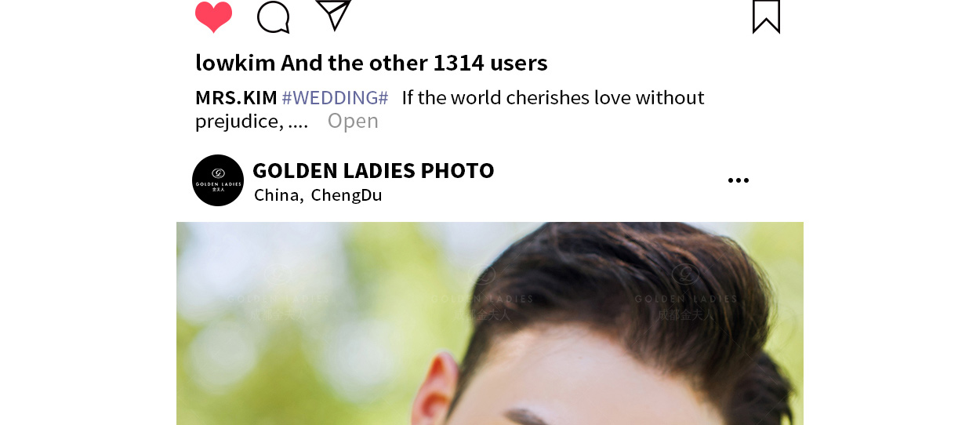Share the post using paper plane icon
Viewport: 980px width, 425px height.
pos(333,15)
